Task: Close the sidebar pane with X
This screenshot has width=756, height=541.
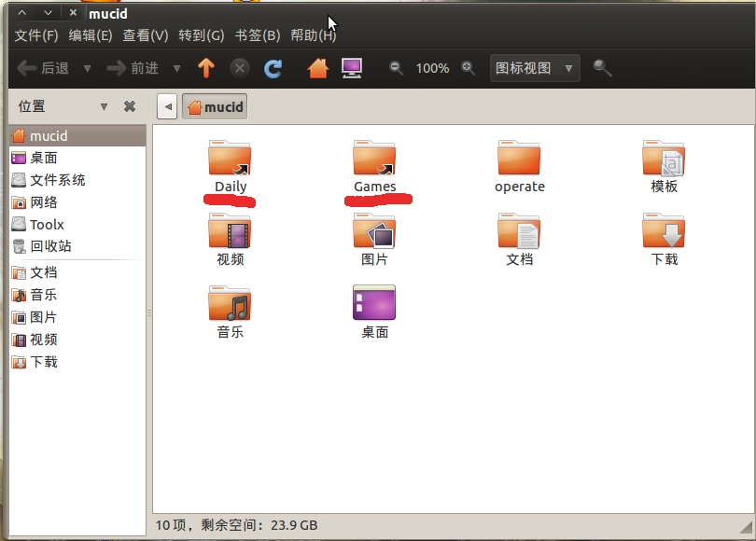Action: pos(130,106)
